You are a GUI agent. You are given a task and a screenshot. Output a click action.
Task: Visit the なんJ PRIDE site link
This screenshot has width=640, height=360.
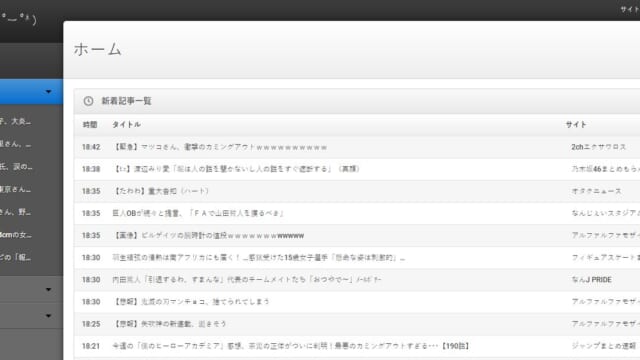click(591, 280)
